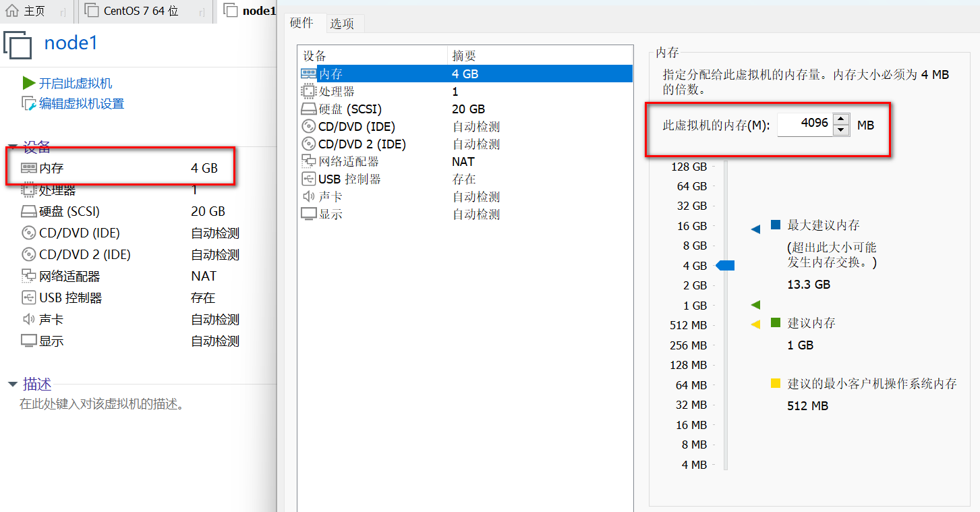Click the 声卡 icon in hardware dialog list
This screenshot has width=980, height=512.
point(308,196)
